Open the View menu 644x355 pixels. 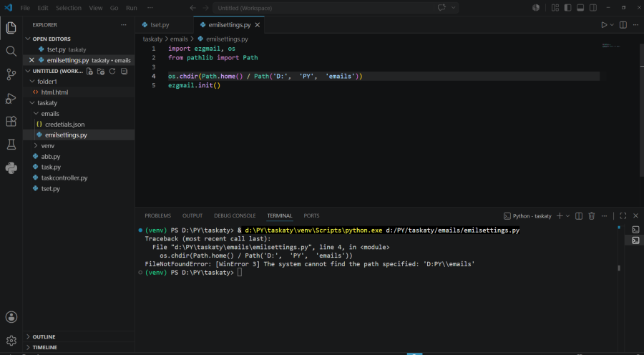click(96, 8)
